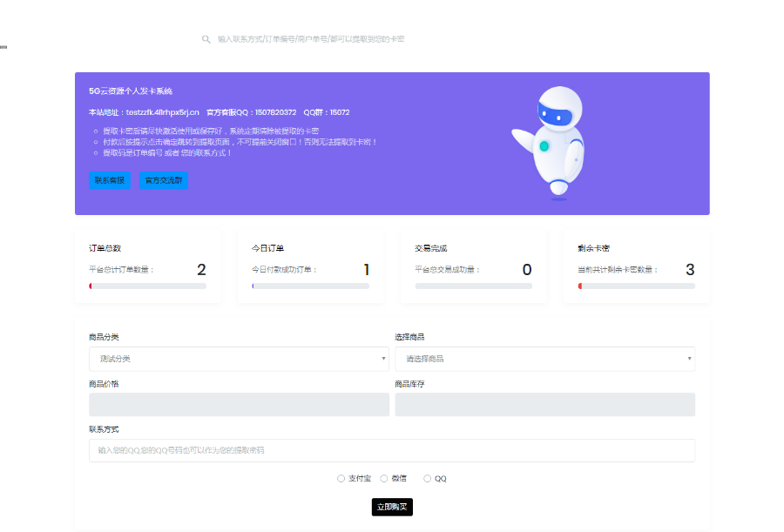Click the 联系方式 input field
The image size is (784, 532).
pos(391,450)
